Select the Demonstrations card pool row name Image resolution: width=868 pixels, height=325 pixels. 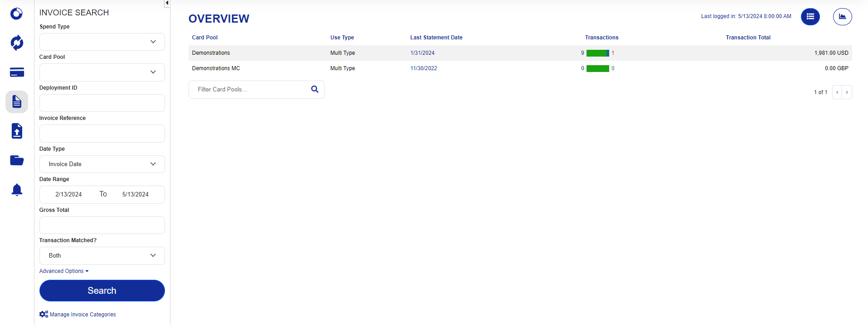pyautogui.click(x=211, y=53)
